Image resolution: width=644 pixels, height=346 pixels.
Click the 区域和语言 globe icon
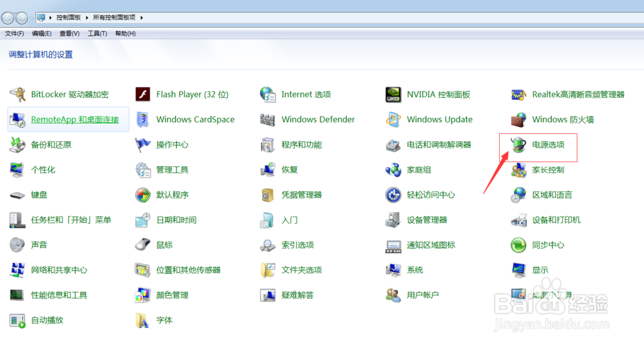pyautogui.click(x=518, y=195)
